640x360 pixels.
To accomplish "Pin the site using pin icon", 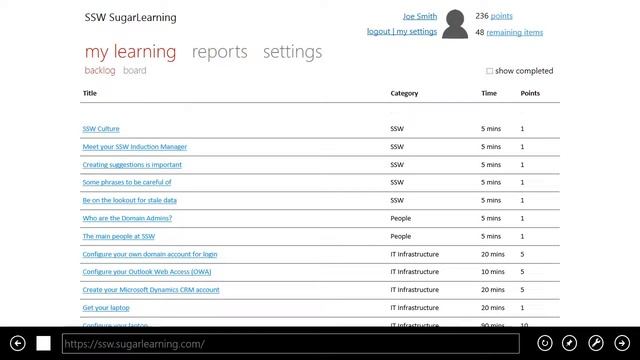I will 569,343.
